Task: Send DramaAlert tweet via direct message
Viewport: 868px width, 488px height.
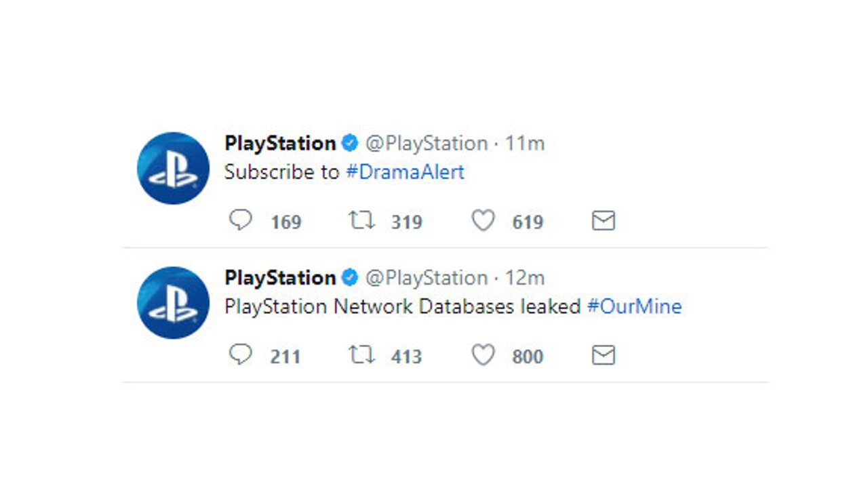Action: point(603,221)
